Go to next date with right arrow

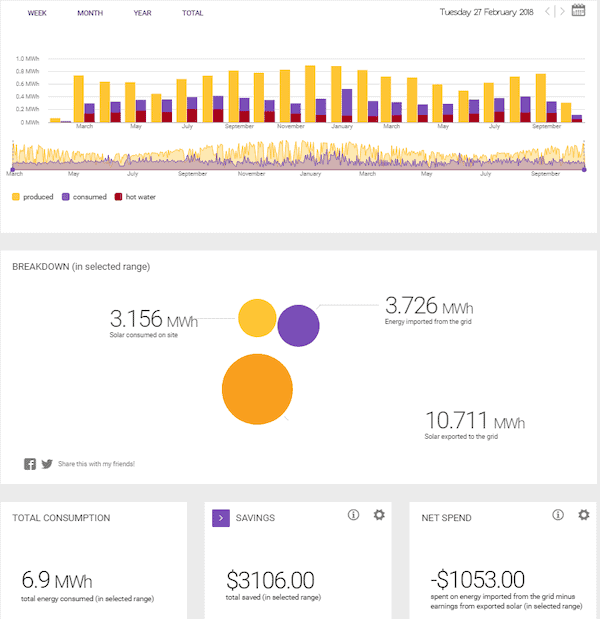point(562,11)
